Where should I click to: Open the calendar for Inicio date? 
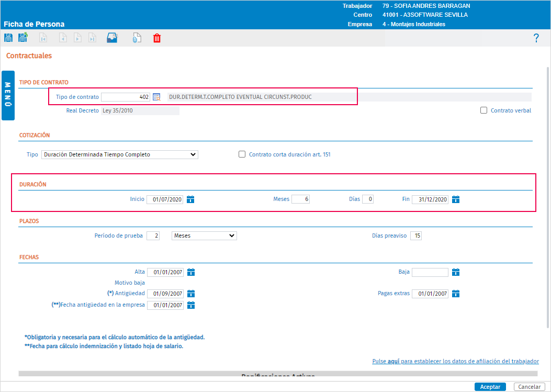(x=190, y=199)
